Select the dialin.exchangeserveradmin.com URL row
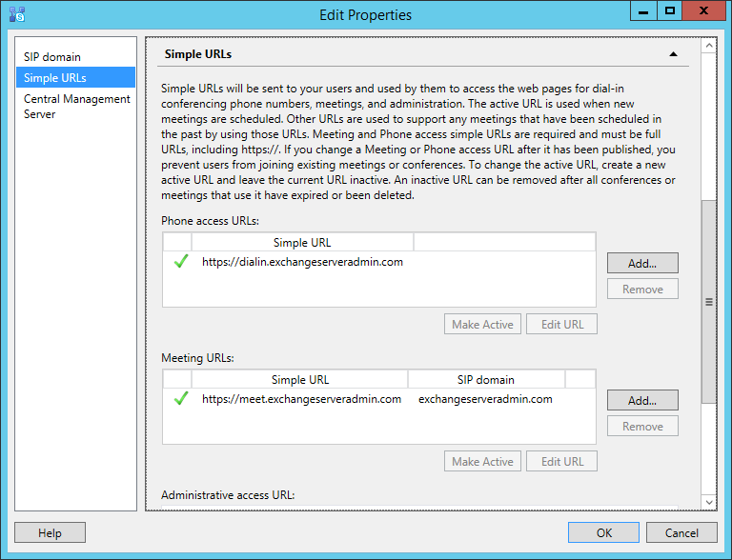 [379, 262]
